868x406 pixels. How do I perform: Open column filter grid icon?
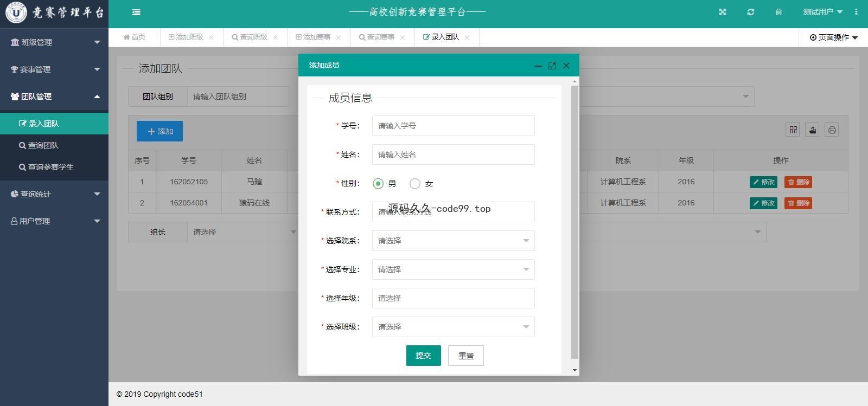click(x=793, y=130)
